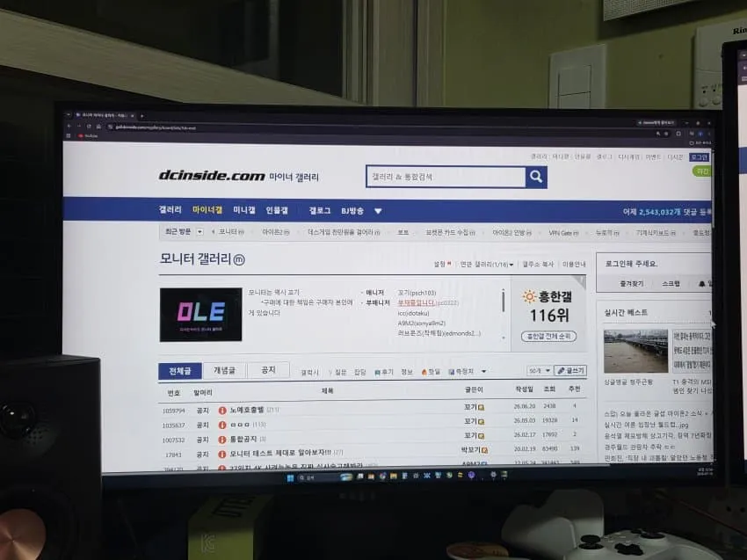The width and height of the screenshot is (747, 560).
Task: Open the YouTube bookmark
Action: click(x=88, y=136)
